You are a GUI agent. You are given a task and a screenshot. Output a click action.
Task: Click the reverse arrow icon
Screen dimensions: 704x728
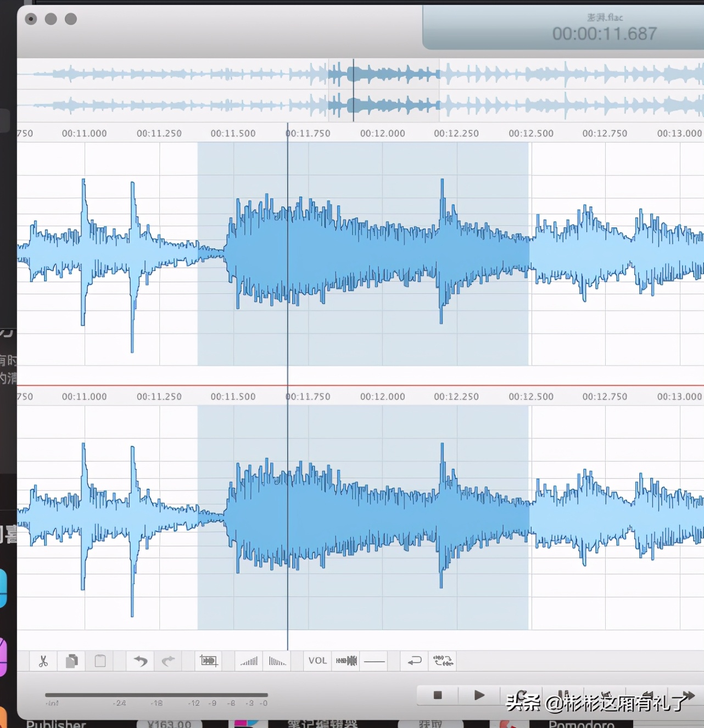tap(415, 661)
